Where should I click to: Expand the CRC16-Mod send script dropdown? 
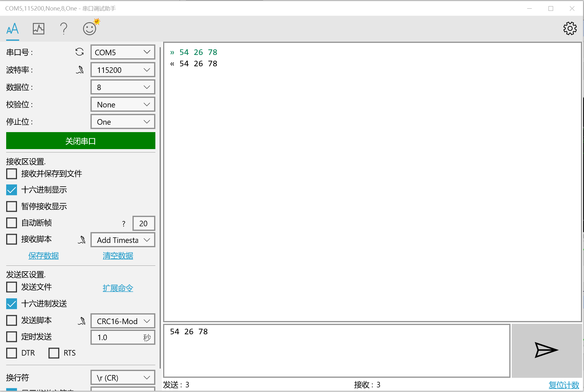pos(123,321)
